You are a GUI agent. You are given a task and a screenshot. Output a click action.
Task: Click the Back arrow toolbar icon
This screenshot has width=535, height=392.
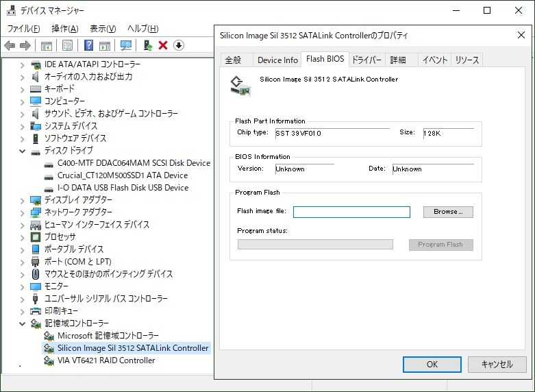click(x=10, y=45)
